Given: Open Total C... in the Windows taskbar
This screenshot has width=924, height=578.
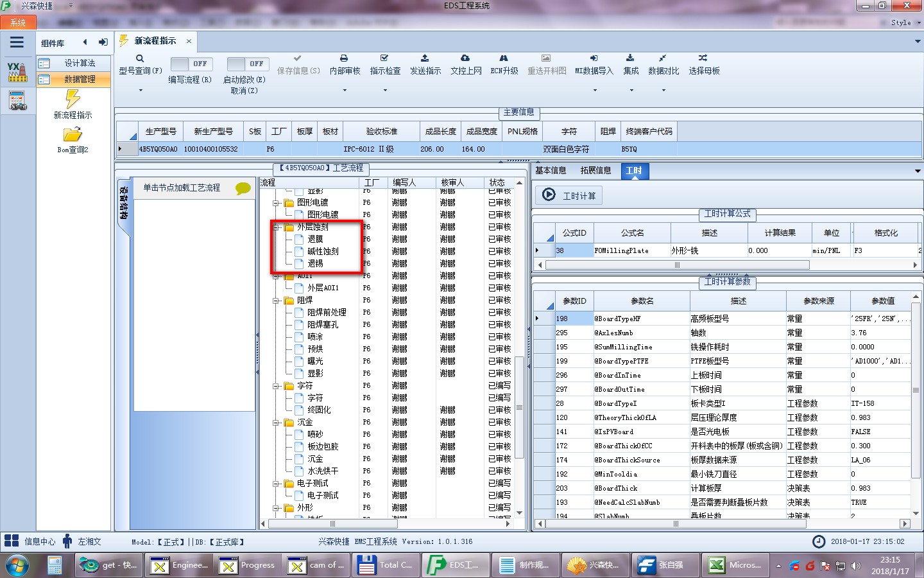Looking at the screenshot, I should (x=385, y=565).
